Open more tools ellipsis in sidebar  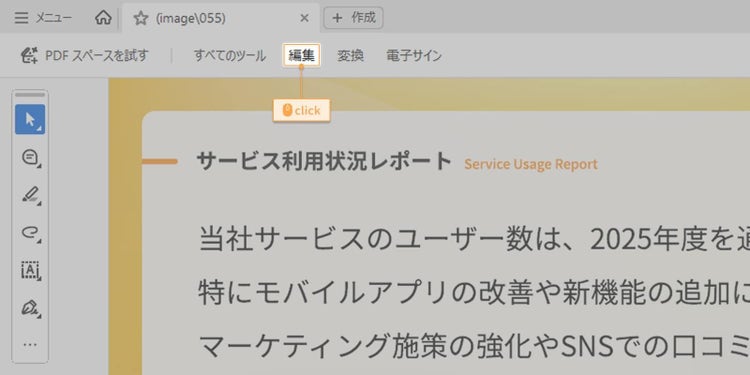30,344
